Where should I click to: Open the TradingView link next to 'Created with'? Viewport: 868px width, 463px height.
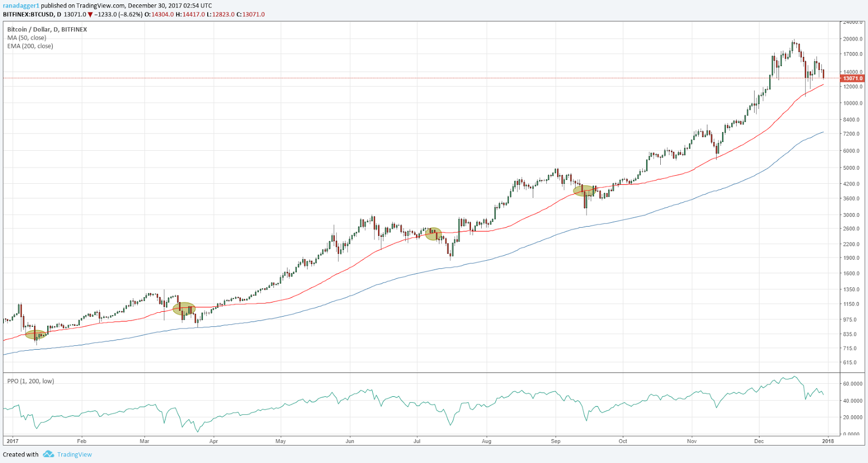pos(74,454)
